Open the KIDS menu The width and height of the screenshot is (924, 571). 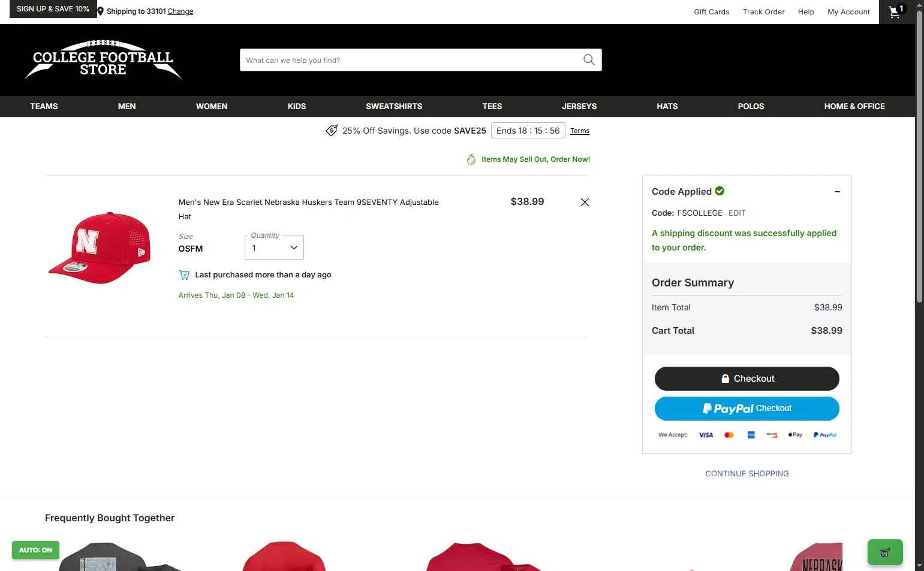coord(297,106)
